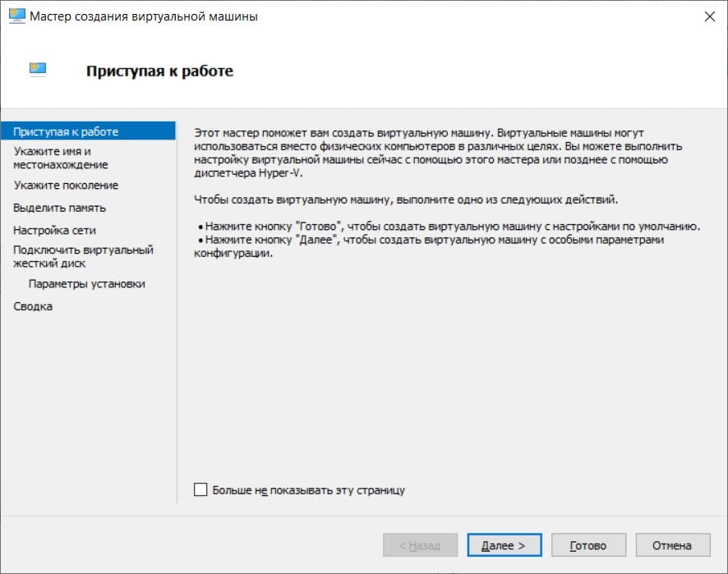Click the "Далее >" button
The image size is (728, 574).
pos(504,544)
